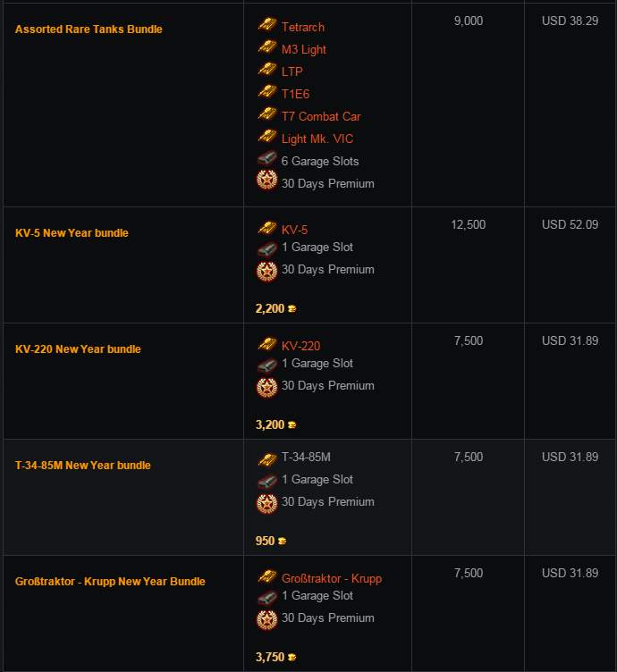
Task: Click the garage slot icon in KV-5 bundle
Action: point(267,249)
